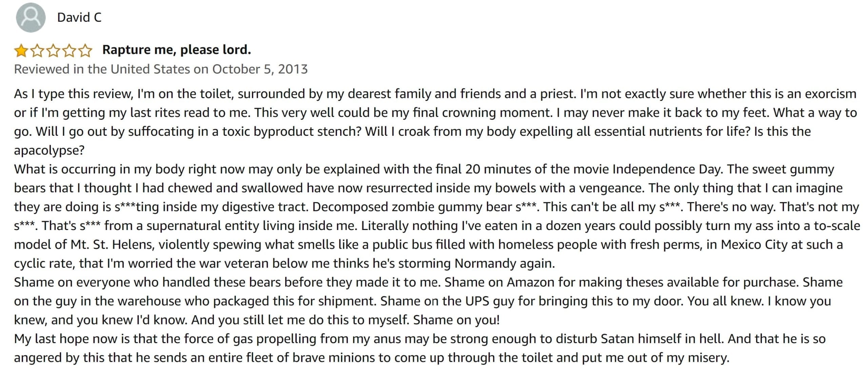Click the third empty rating star

tap(53, 51)
